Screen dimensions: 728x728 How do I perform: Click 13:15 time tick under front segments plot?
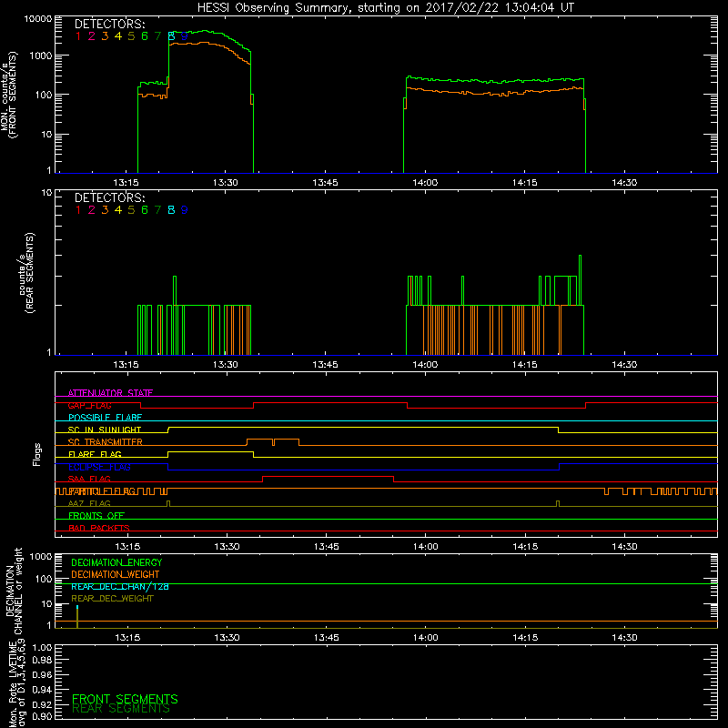(126, 183)
